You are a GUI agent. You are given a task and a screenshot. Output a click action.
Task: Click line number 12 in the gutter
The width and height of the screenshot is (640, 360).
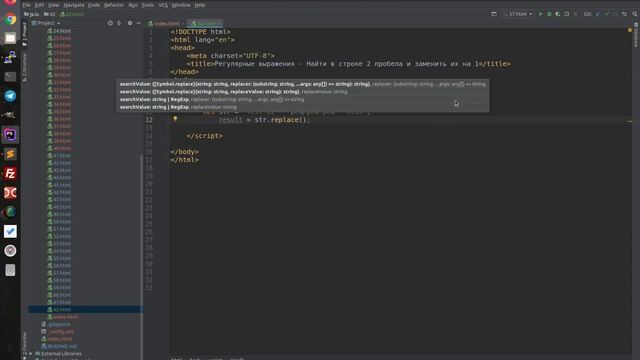pos(149,120)
